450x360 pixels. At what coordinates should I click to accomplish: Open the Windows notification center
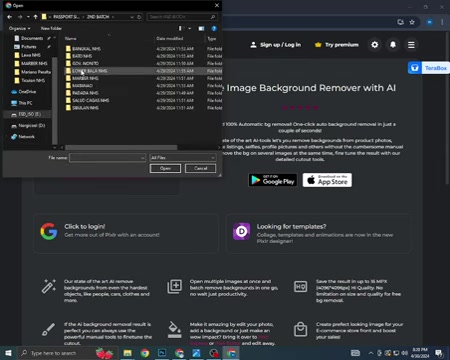point(439,353)
